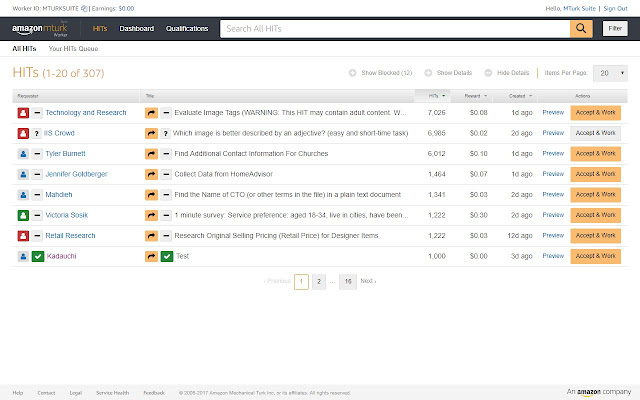640x400 pixels.
Task: Share the Test HIT arrow icon
Action: tap(151, 256)
